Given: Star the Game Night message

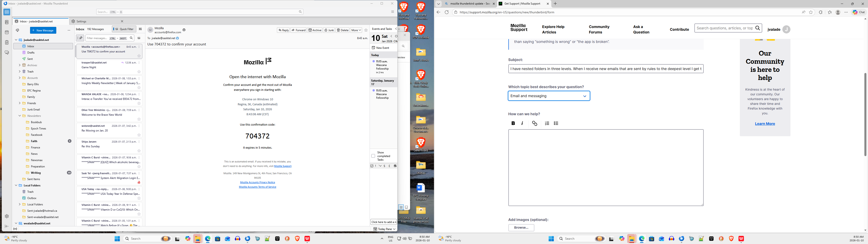Looking at the screenshot, I should pos(139,72).
